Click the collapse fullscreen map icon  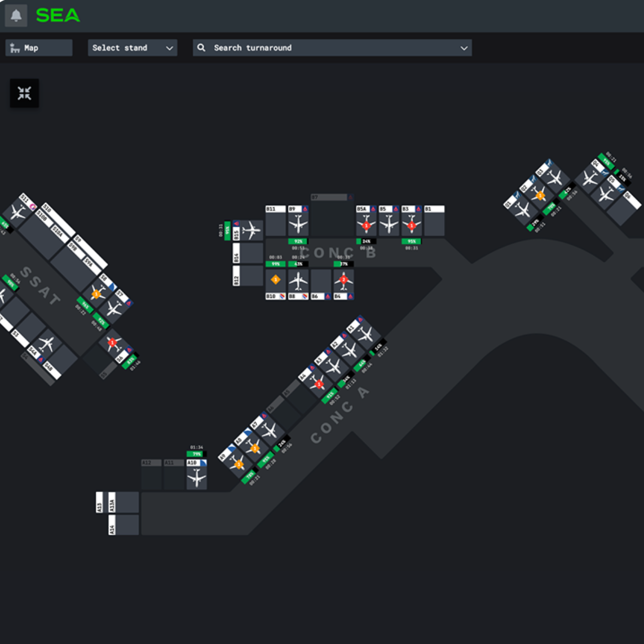point(24,93)
